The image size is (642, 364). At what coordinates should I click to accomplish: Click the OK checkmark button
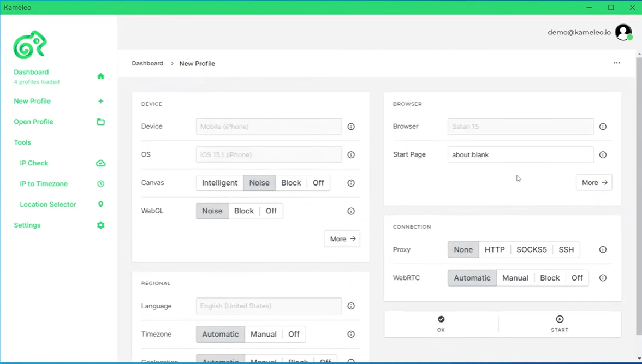[441, 324]
